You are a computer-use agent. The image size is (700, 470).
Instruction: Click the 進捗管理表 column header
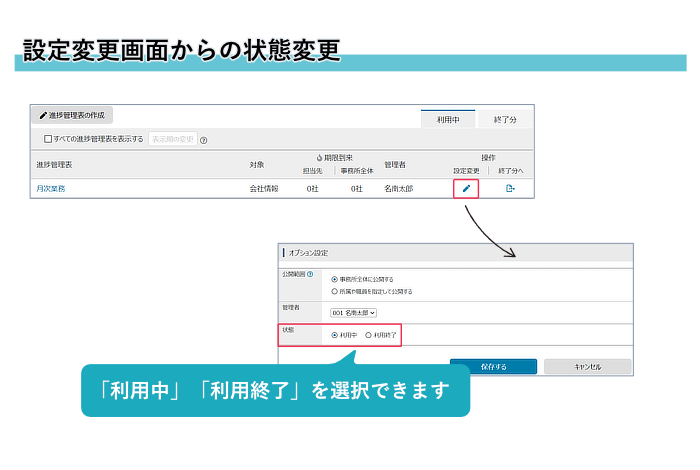point(57,164)
